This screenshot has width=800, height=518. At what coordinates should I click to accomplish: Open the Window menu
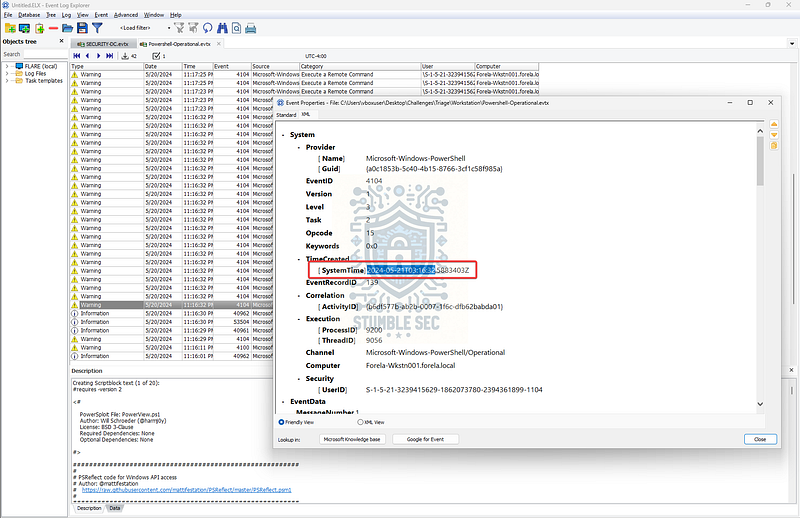[x=154, y=15]
